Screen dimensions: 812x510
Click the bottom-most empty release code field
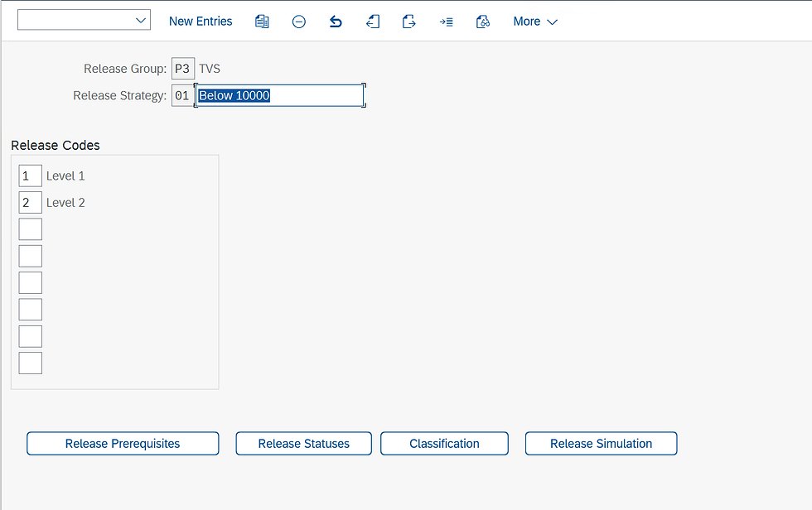tap(31, 363)
